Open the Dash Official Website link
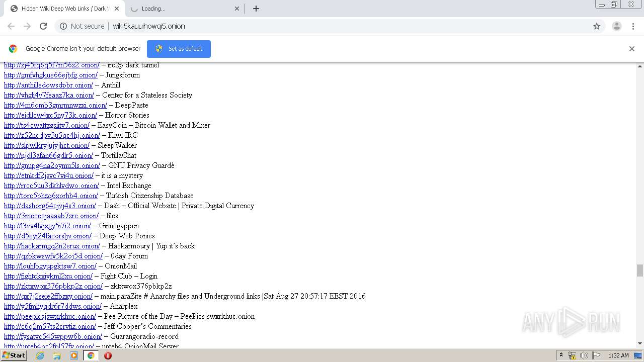This screenshot has height=362, width=644. point(50,206)
